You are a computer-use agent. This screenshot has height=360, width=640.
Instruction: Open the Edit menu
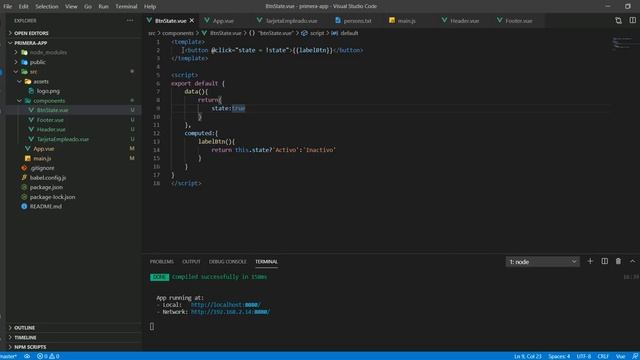coord(23,6)
